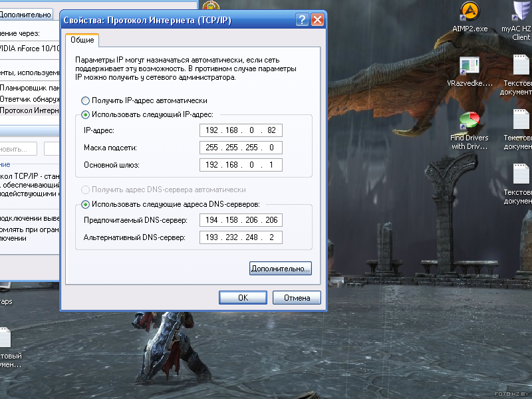Select the Общие tab

82,40
